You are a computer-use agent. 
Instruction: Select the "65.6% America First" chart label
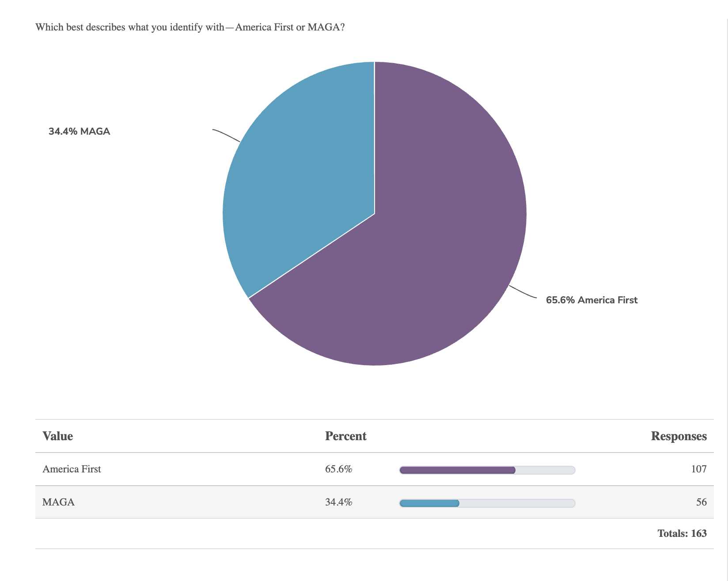(591, 300)
